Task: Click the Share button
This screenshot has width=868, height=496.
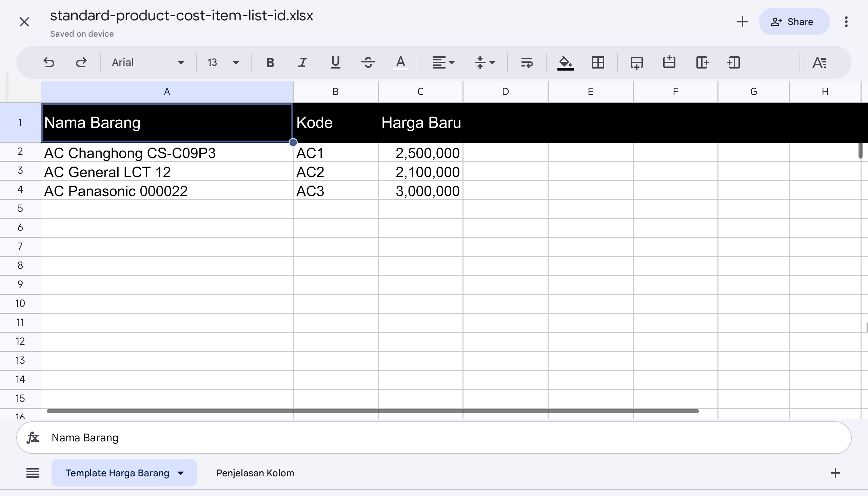Action: [x=794, y=22]
